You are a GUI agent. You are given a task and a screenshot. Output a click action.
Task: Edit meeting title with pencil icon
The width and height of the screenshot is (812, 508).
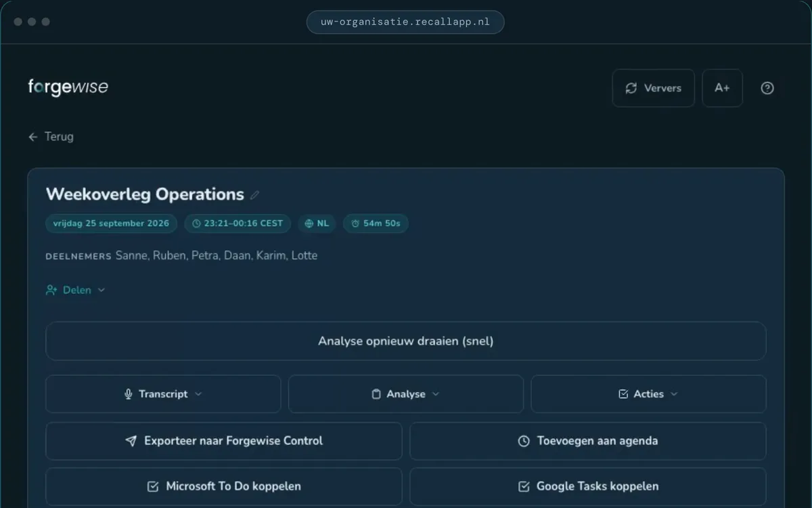254,195
